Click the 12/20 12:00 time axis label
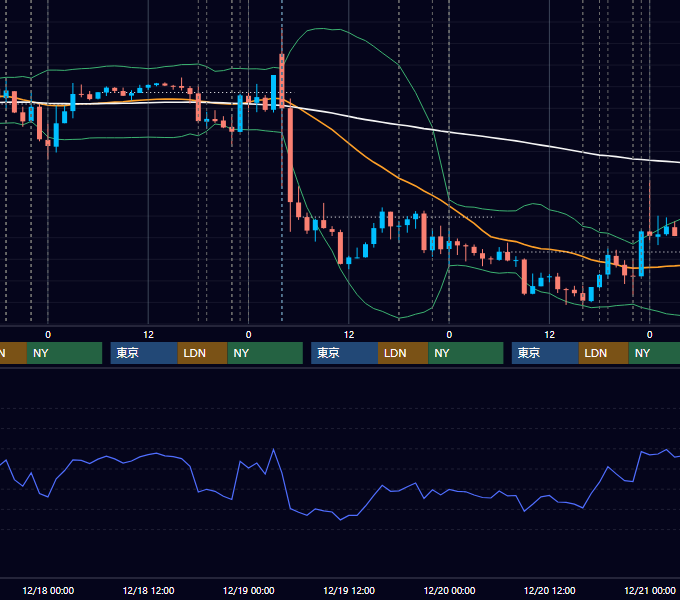The image size is (680, 600). pyautogui.click(x=549, y=590)
